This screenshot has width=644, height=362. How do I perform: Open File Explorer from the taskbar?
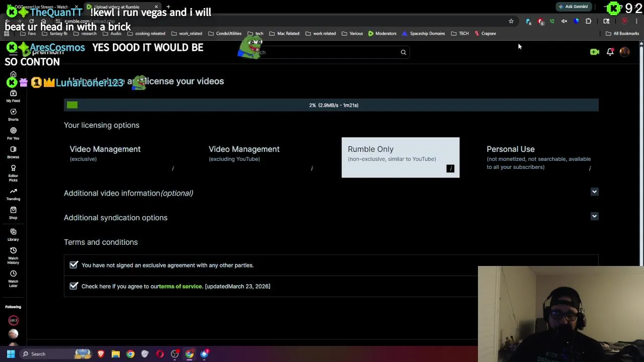(116, 354)
